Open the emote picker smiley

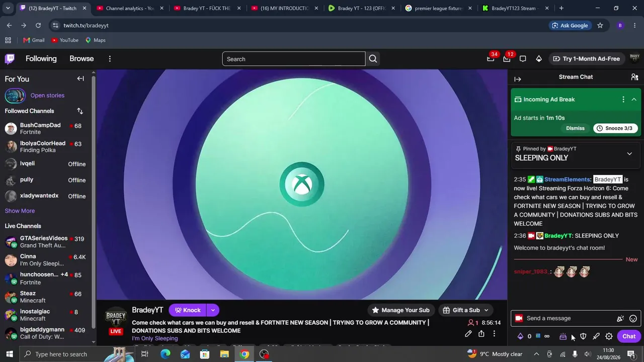pyautogui.click(x=633, y=318)
